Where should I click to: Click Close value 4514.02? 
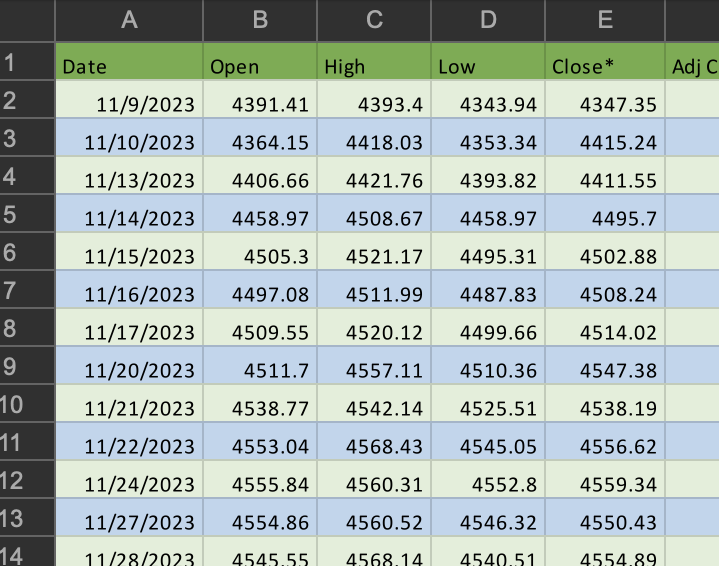pos(605,327)
